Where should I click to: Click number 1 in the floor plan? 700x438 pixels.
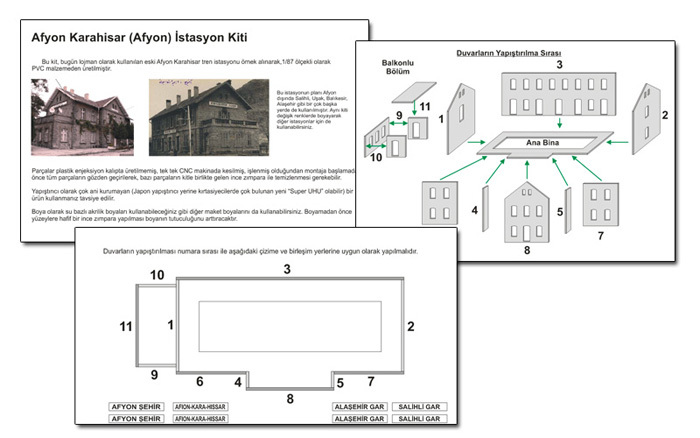point(170,325)
